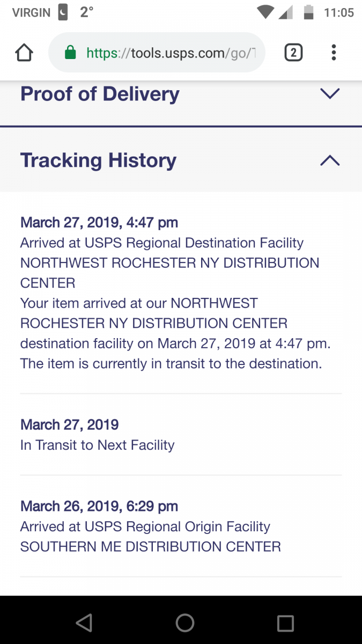Select the March 27, 4:47 pm entry

click(99, 223)
